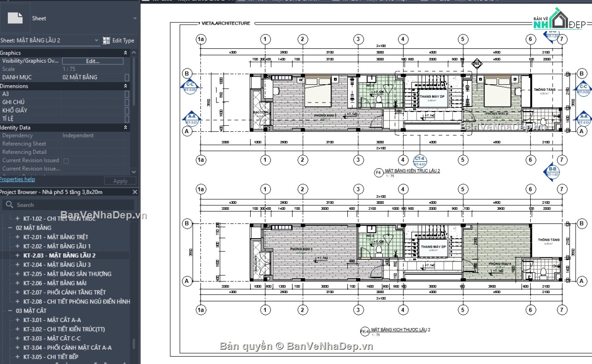Image resolution: width=592 pixels, height=364 pixels.
Task: Click the small button on the A3 row
Action: tap(127, 94)
